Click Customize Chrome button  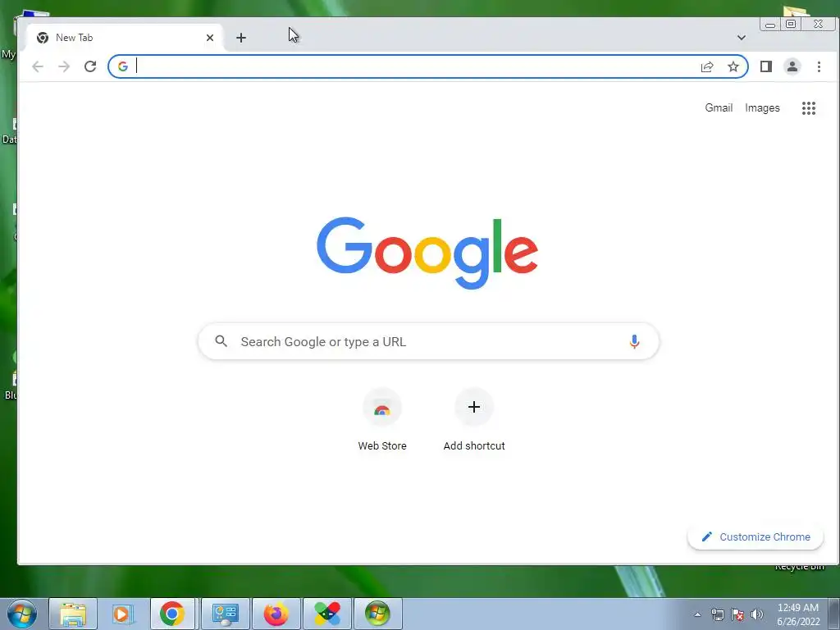756,536
